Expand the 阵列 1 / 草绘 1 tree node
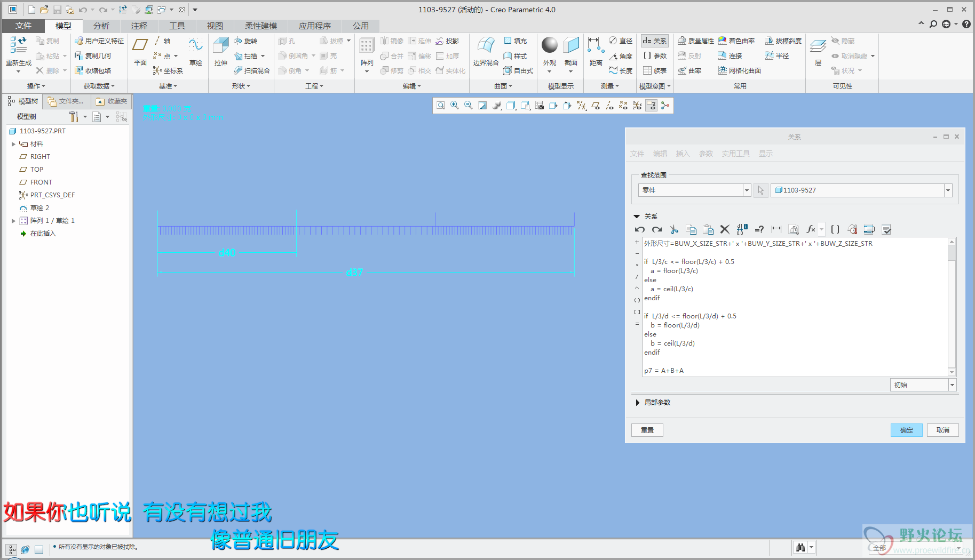This screenshot has width=975, height=560. click(x=13, y=221)
